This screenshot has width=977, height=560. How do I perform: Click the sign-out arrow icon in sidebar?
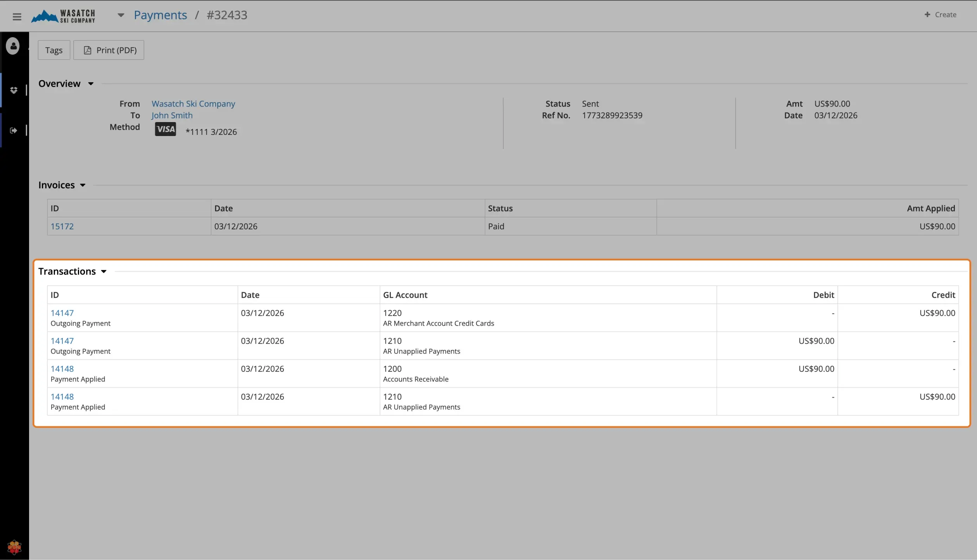pyautogui.click(x=14, y=130)
